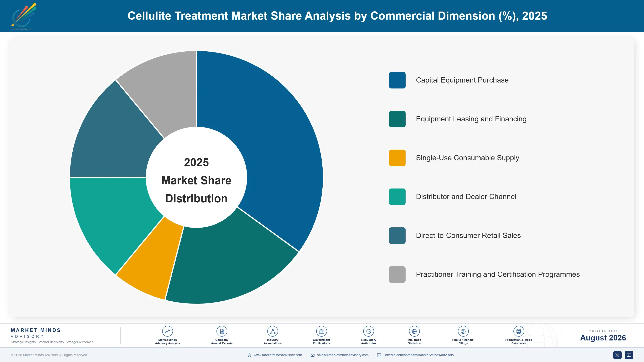Click the globe icon beside website address
644x362 pixels.
pyautogui.click(x=249, y=355)
